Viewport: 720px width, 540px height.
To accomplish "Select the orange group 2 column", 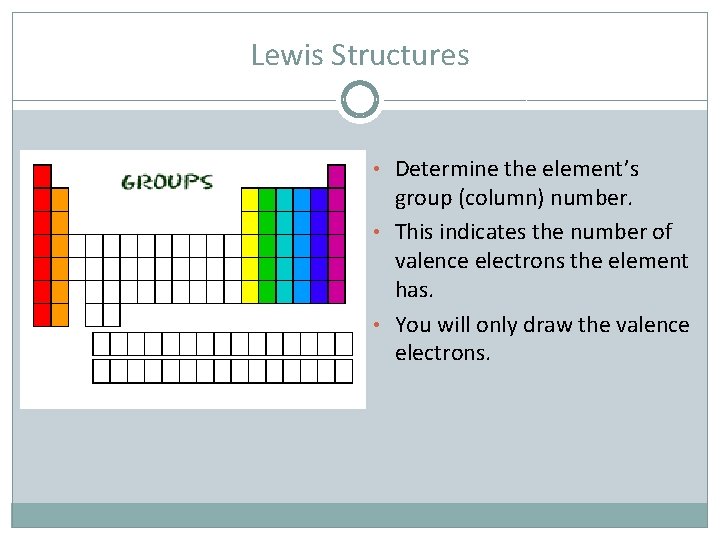I will click(60, 257).
